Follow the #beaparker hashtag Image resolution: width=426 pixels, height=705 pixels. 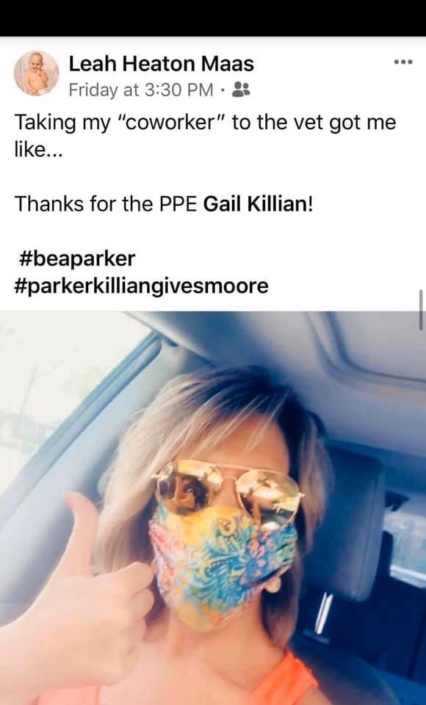click(x=77, y=259)
